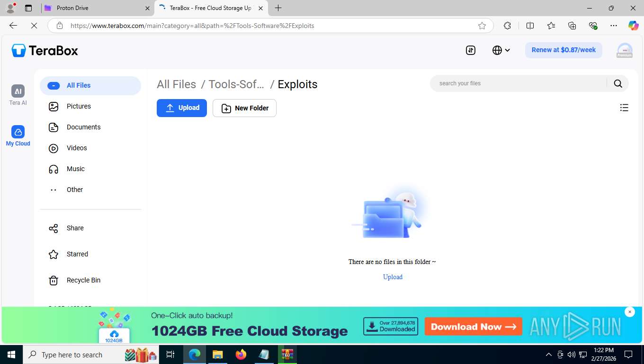Open a new browser tab
The width and height of the screenshot is (644, 364).
[278, 8]
